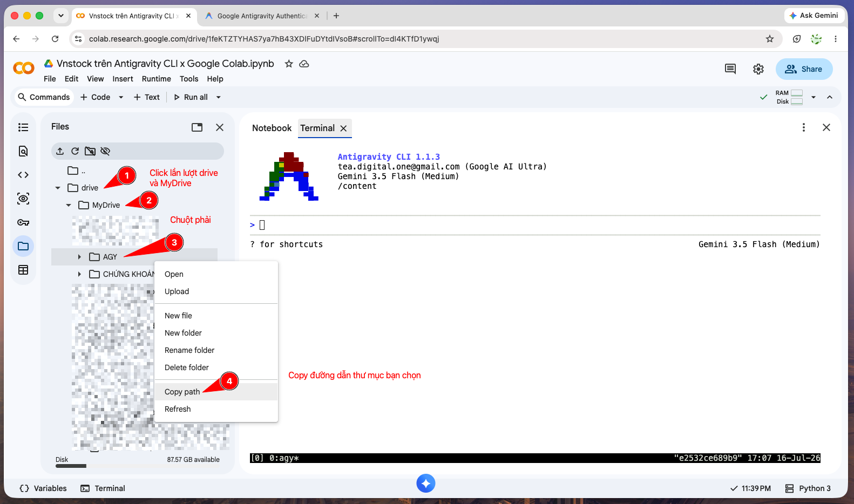Viewport: 854px width, 504px height.
Task: Open the Edit menu
Action: [71, 79]
